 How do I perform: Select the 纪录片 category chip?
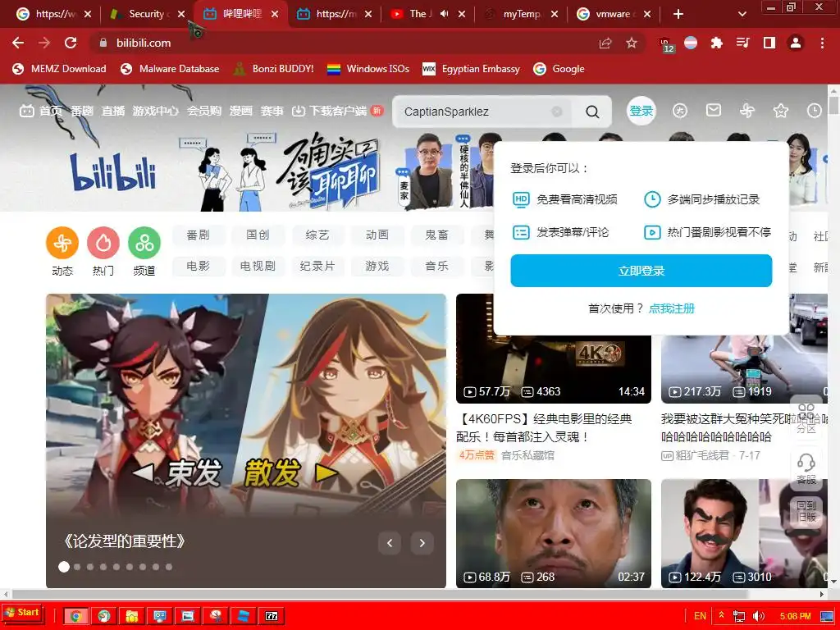[x=317, y=266]
